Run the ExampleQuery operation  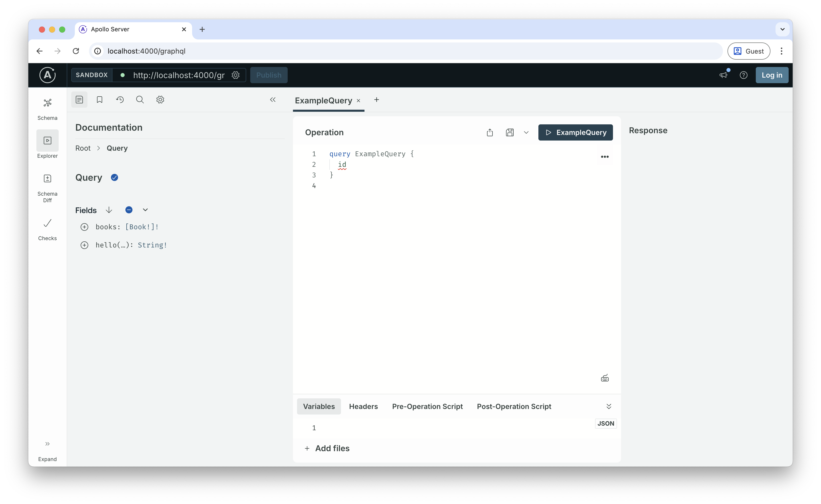(575, 132)
